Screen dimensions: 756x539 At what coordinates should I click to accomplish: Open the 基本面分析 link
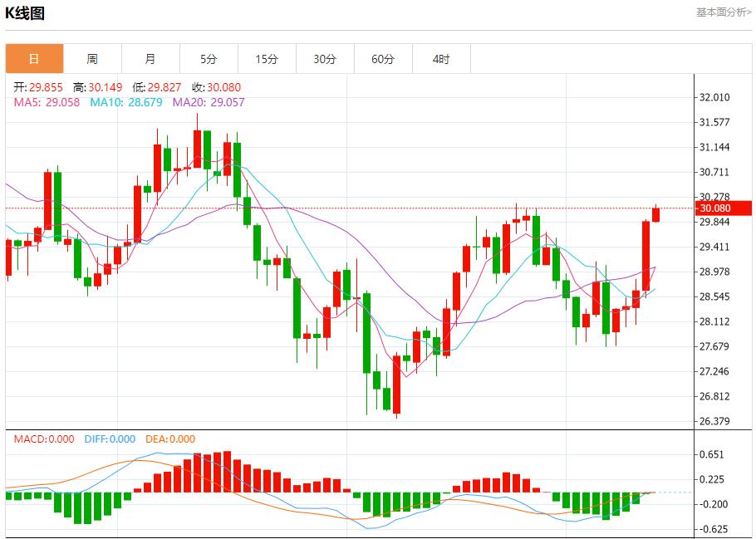point(724,12)
